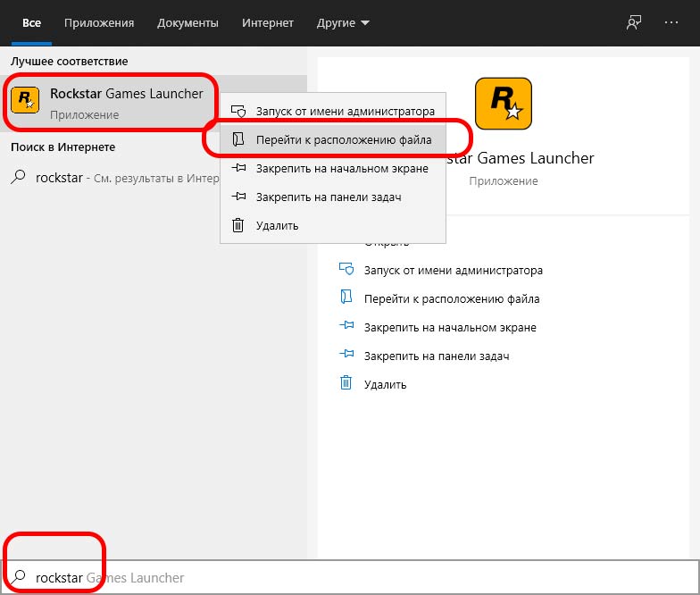Screen dimensions: 700x595
Task: Choose "Закрепить на начальном экране" in context menu
Action: pyautogui.click(x=333, y=168)
